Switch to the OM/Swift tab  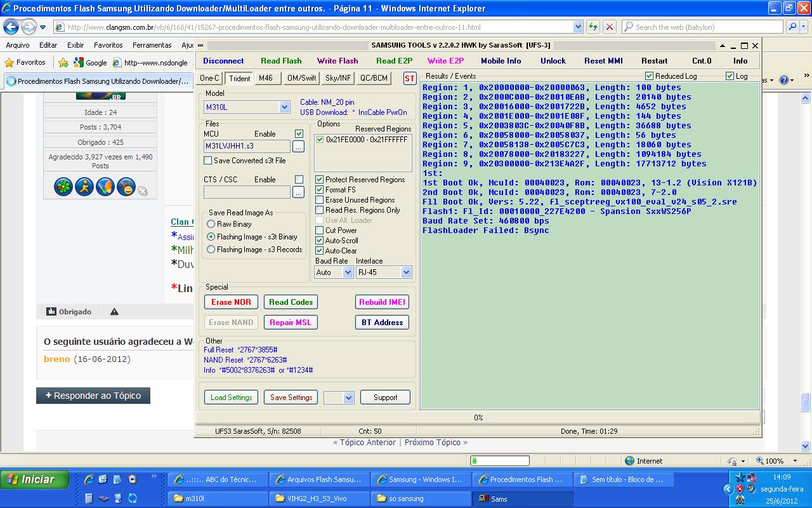[x=301, y=78]
